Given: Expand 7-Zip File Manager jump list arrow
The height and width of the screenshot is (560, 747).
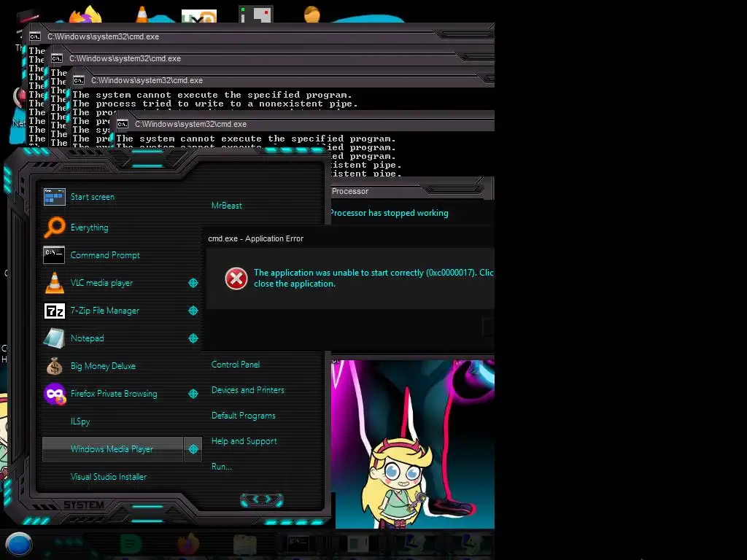Looking at the screenshot, I should 193,311.
